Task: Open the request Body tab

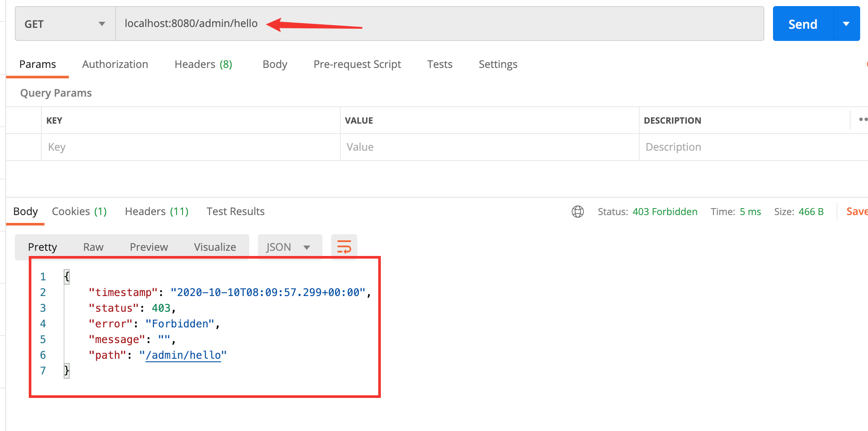Action: 275,64
